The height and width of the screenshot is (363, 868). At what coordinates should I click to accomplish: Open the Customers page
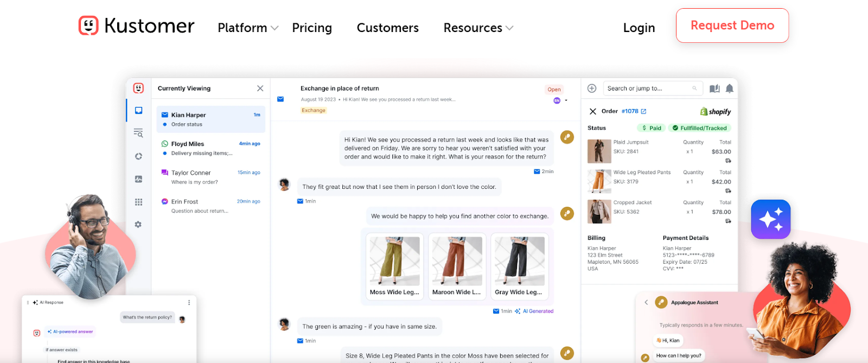click(388, 28)
